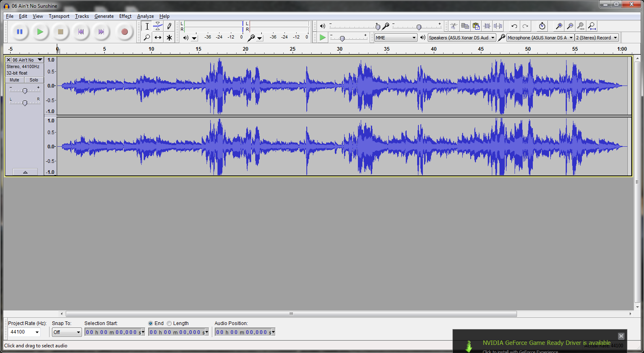Click the playback speed slider knob

[x=342, y=39]
